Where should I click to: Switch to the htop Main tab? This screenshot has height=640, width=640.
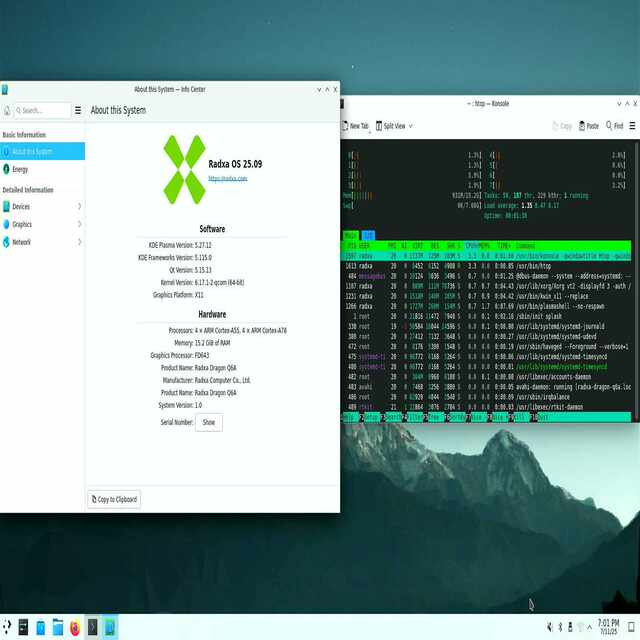(x=350, y=236)
